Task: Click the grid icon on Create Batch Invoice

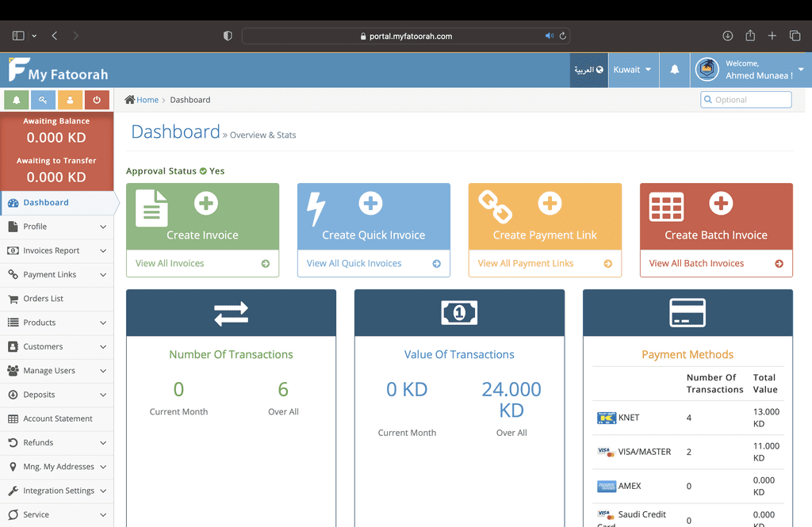Action: [666, 207]
